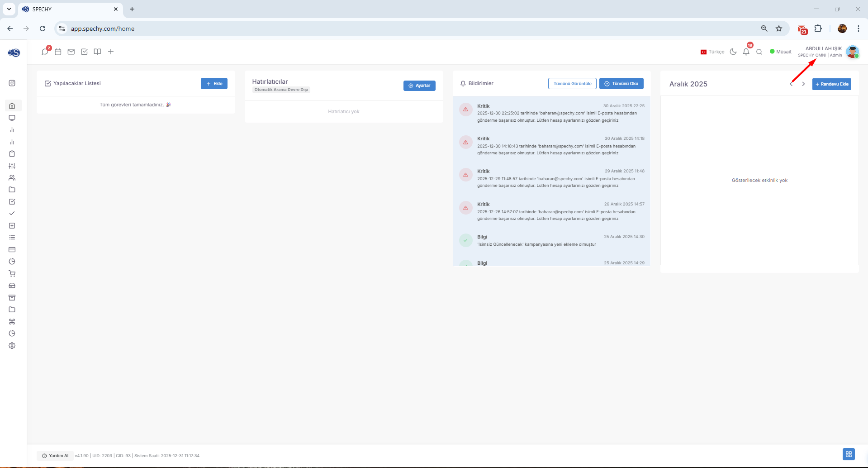Click the Spechy logo in the sidebar
The image size is (868, 468).
14,53
